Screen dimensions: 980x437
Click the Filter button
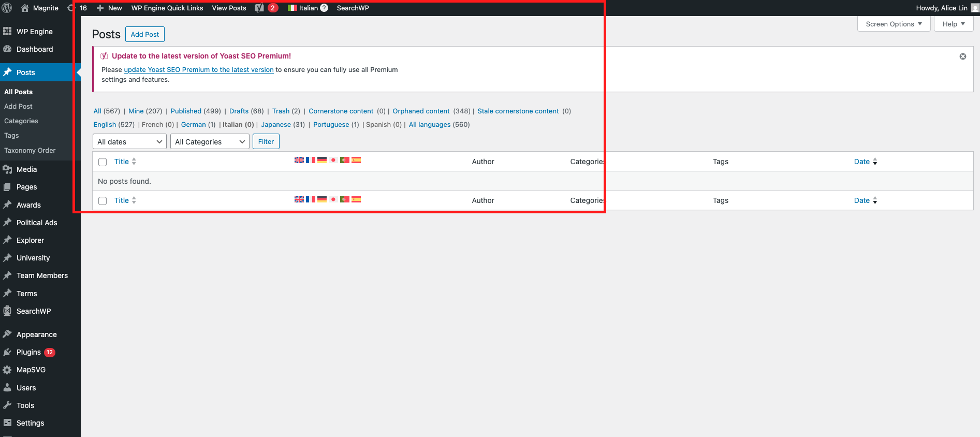pos(266,141)
